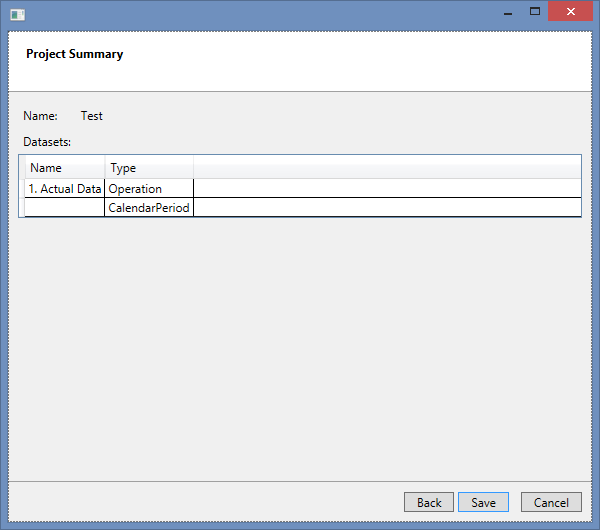Screen dimensions: 600x530
Task: Click the application icon in title bar
Action: [17, 14]
